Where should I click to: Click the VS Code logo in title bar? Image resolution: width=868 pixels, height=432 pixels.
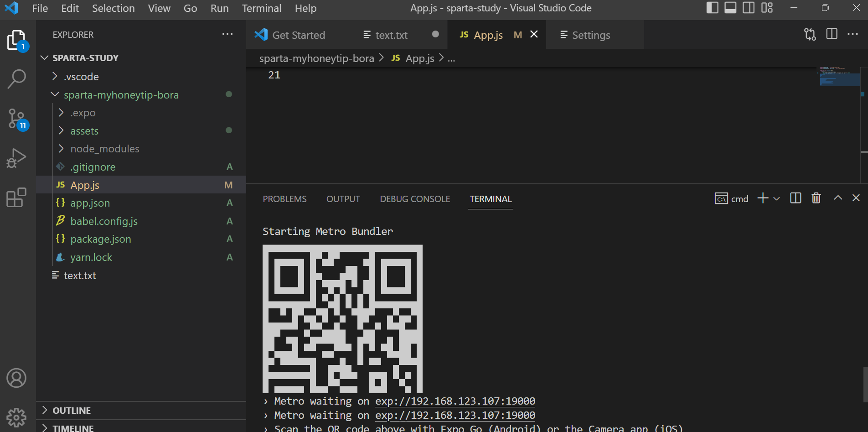(x=11, y=8)
